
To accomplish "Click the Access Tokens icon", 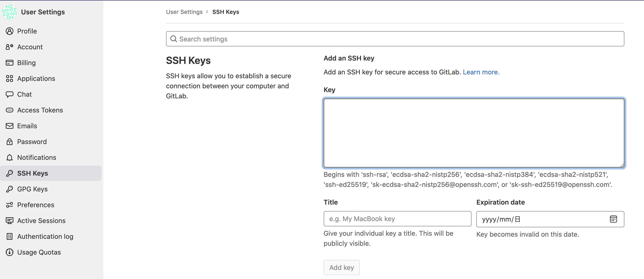I will [10, 110].
